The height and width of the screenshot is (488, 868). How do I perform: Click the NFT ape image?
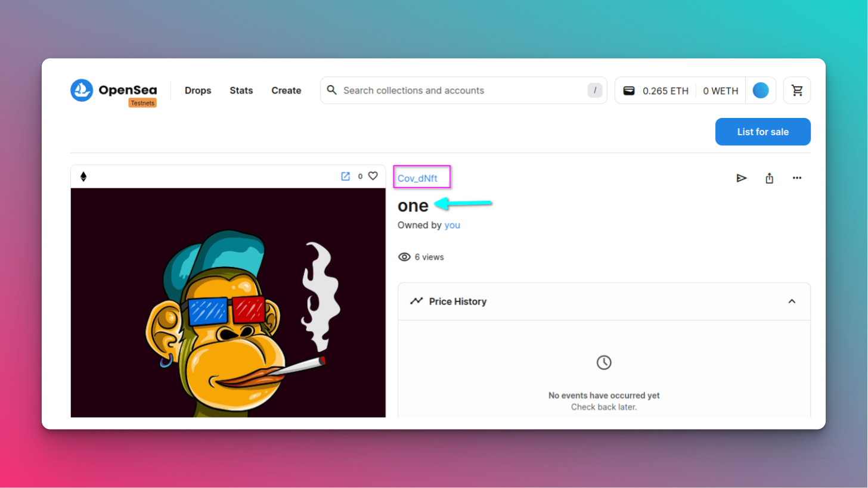pos(228,303)
